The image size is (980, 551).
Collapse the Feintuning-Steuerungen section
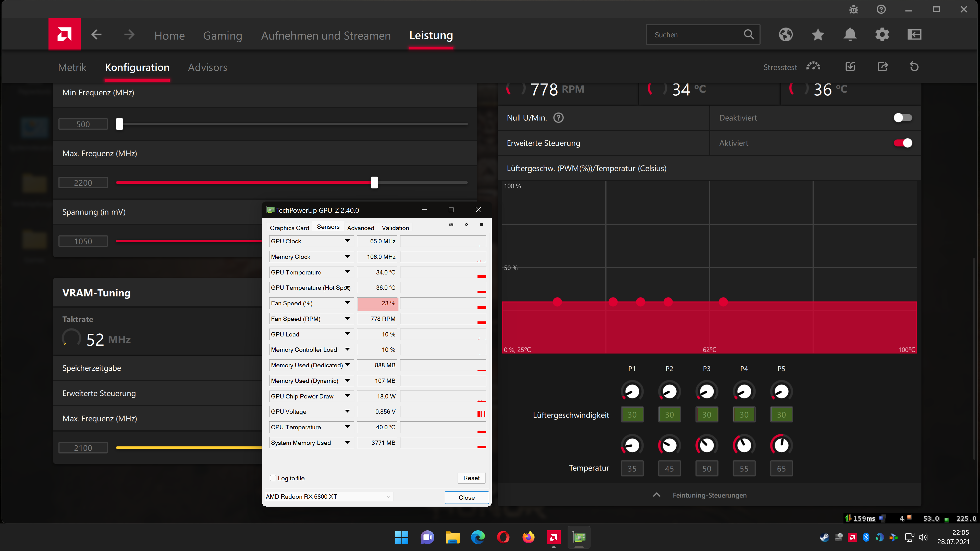[657, 495]
